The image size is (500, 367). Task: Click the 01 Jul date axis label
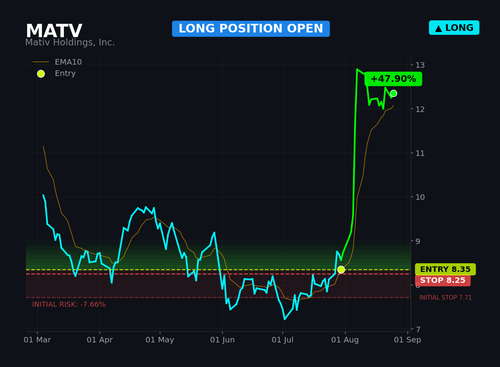pos(283,340)
